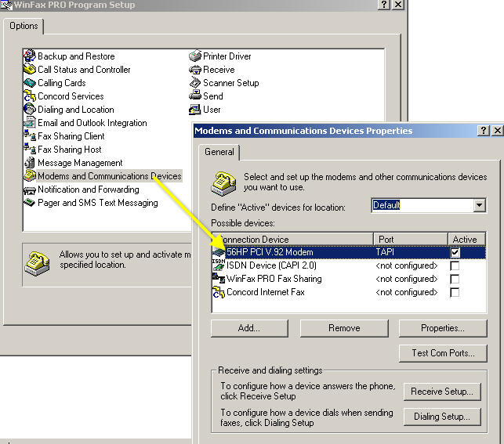This screenshot has width=504, height=444.
Task: Click the Default location text field
Action: click(x=422, y=205)
